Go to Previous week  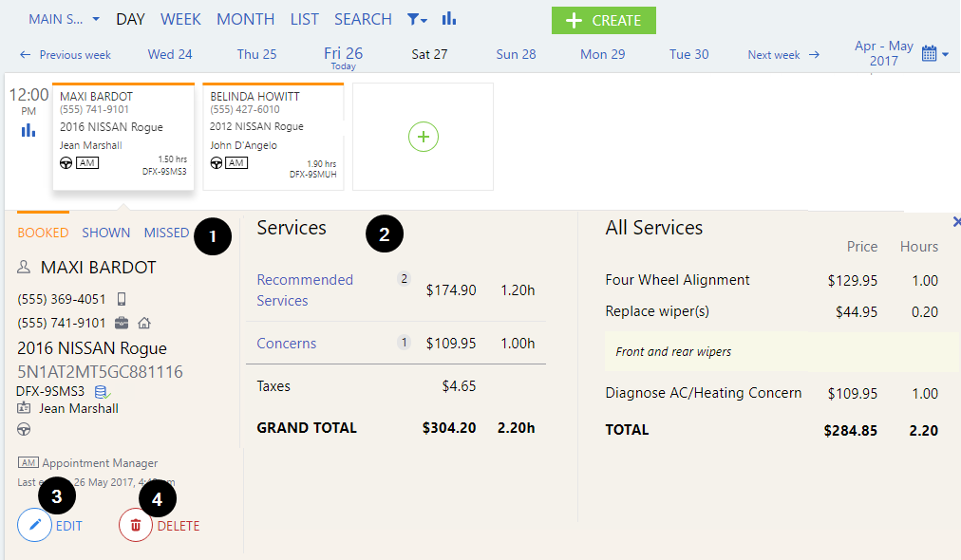65,55
